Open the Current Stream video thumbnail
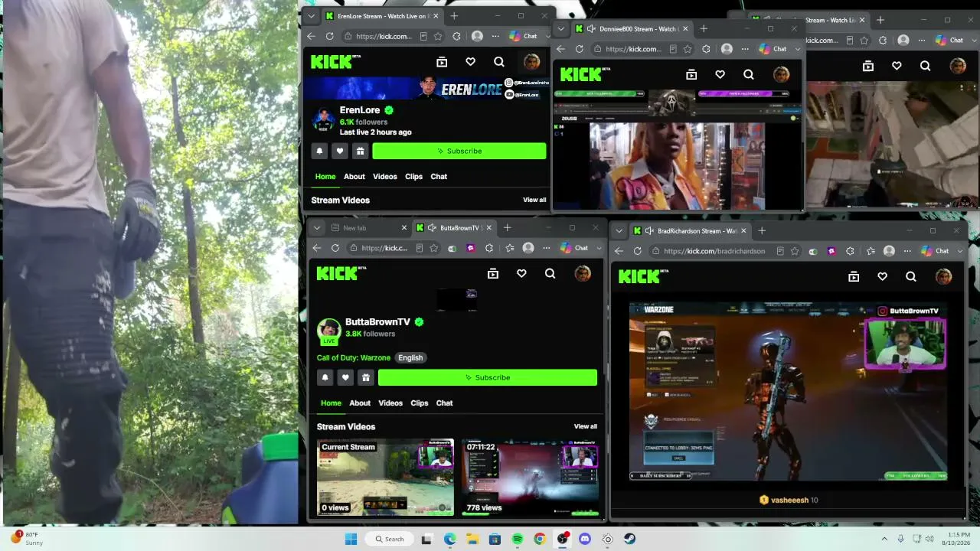Viewport: 980px width, 551px height. [386, 477]
